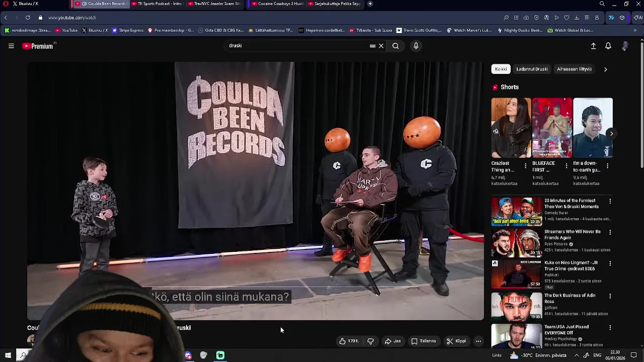Expand hidden bookmarks with the chevron

635,30
